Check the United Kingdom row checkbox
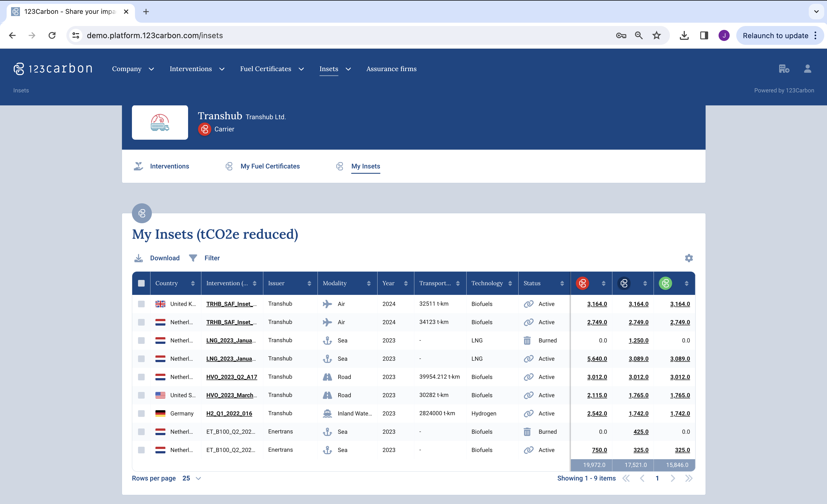The width and height of the screenshot is (827, 504). coord(141,304)
